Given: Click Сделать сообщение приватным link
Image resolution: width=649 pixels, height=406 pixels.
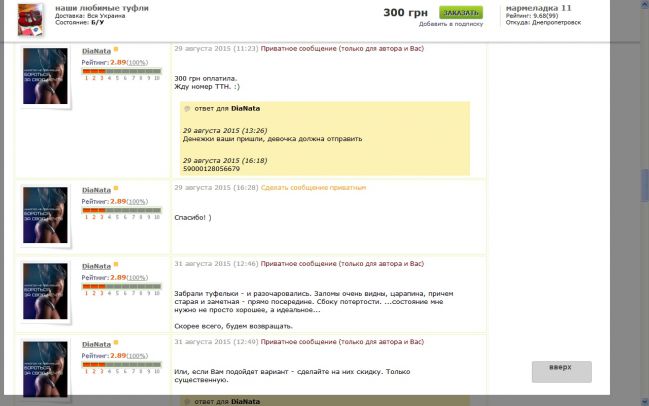Looking at the screenshot, I should (x=313, y=187).
